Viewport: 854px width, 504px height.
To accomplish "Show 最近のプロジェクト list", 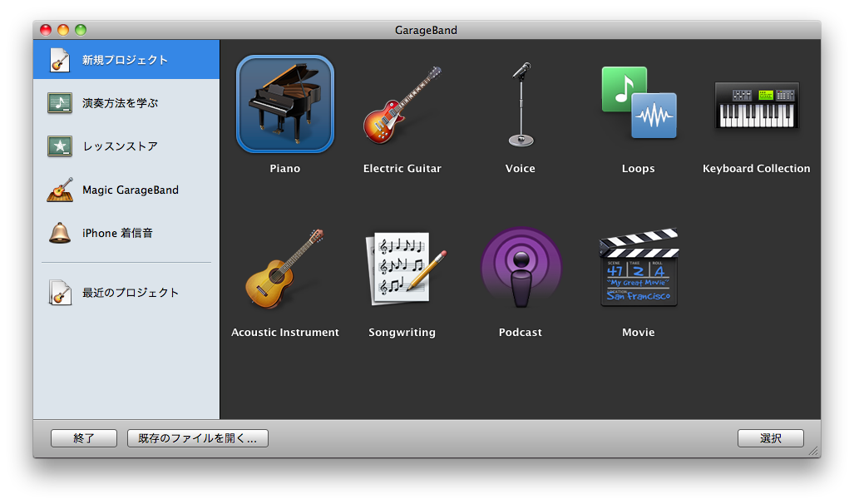I will tap(126, 293).
